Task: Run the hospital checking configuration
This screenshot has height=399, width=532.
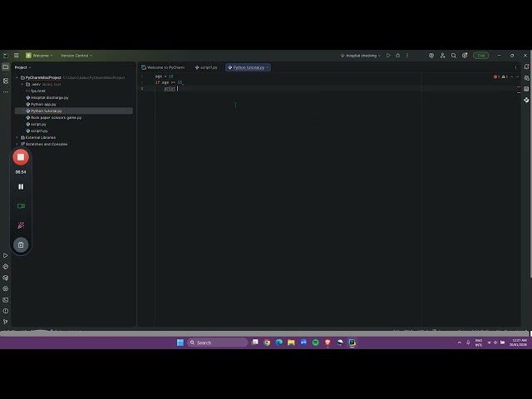Action: coord(388,56)
